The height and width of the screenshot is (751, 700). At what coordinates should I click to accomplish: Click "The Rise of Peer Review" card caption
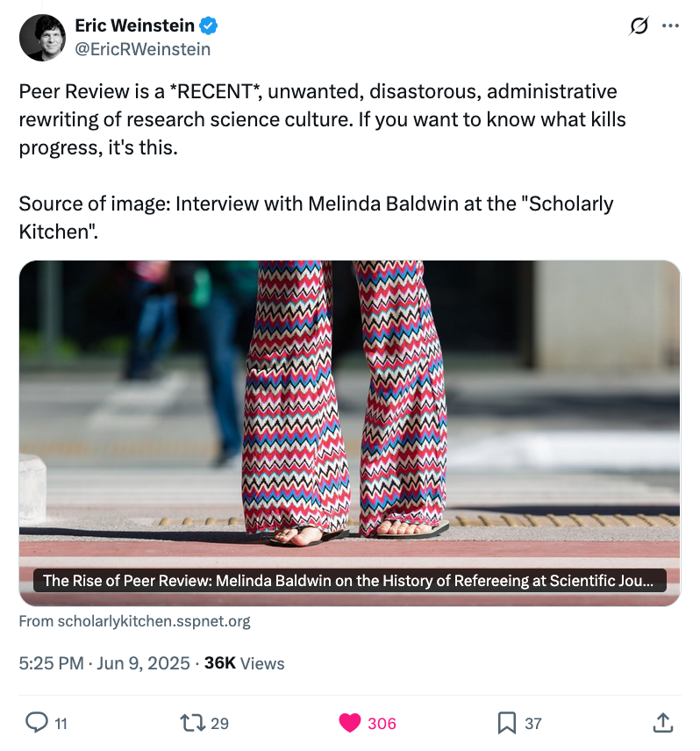tap(349, 580)
